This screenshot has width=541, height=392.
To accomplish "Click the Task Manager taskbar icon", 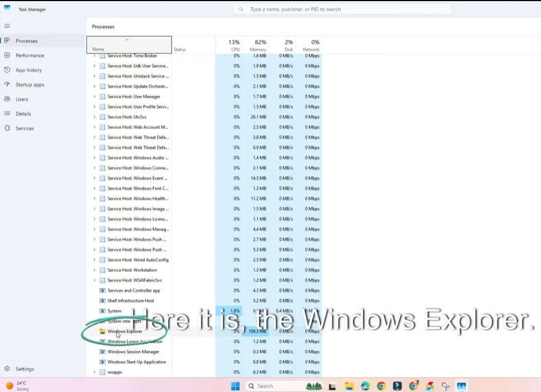I will click(x=462, y=386).
